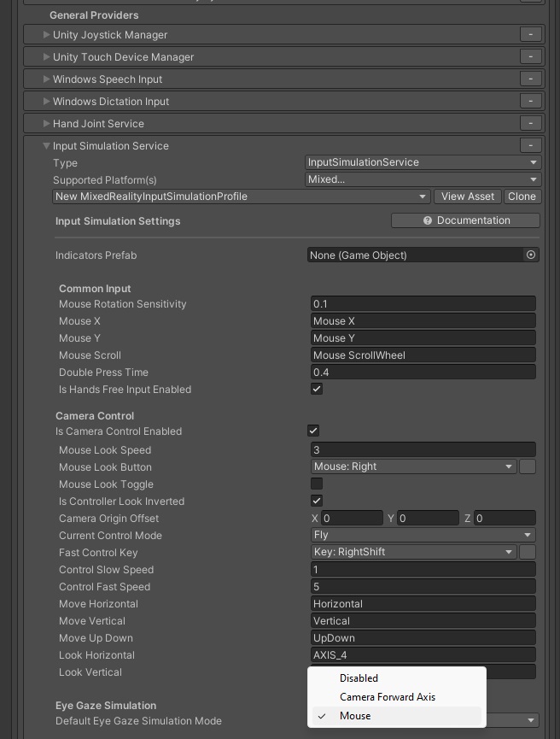Remove the Unity Touch Device Manager provider
Screen dimensions: 560x739
530,56
